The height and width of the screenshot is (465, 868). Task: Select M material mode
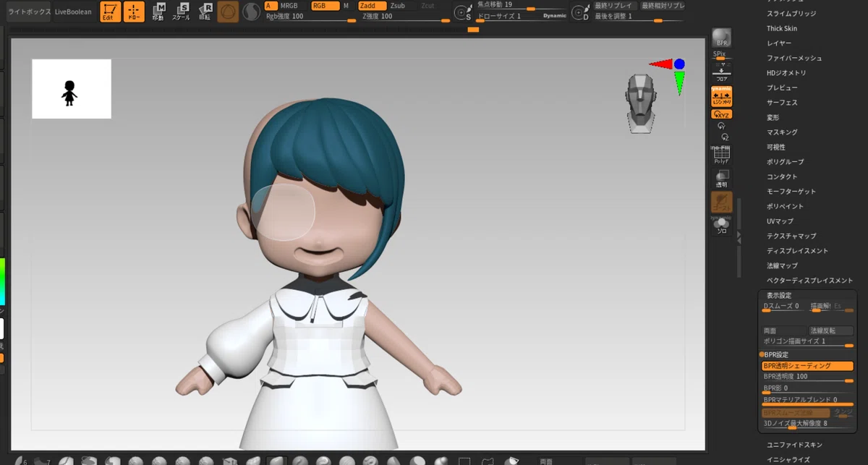[346, 5]
